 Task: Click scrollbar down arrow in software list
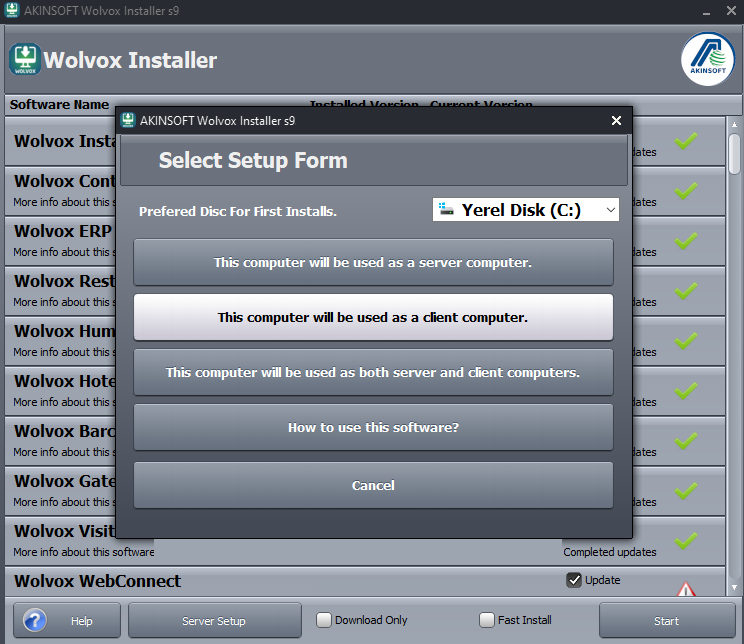tap(734, 588)
